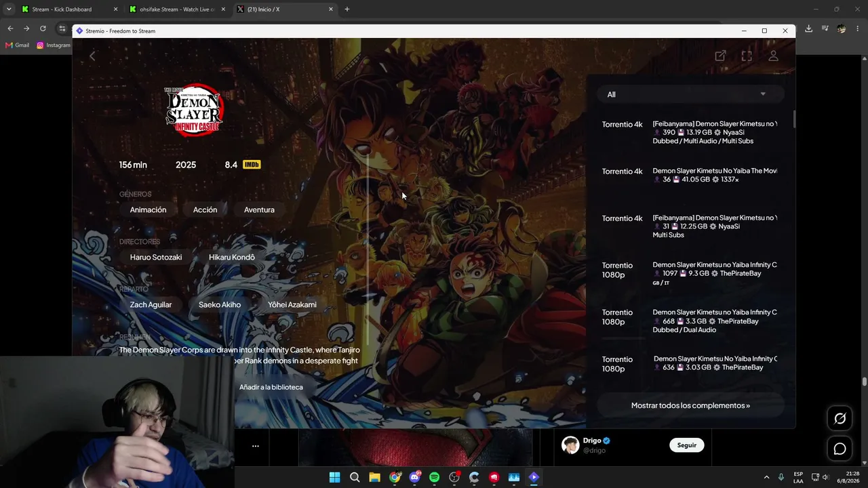The height and width of the screenshot is (488, 868).
Task: Open the Instagram bookmark
Action: point(54,45)
